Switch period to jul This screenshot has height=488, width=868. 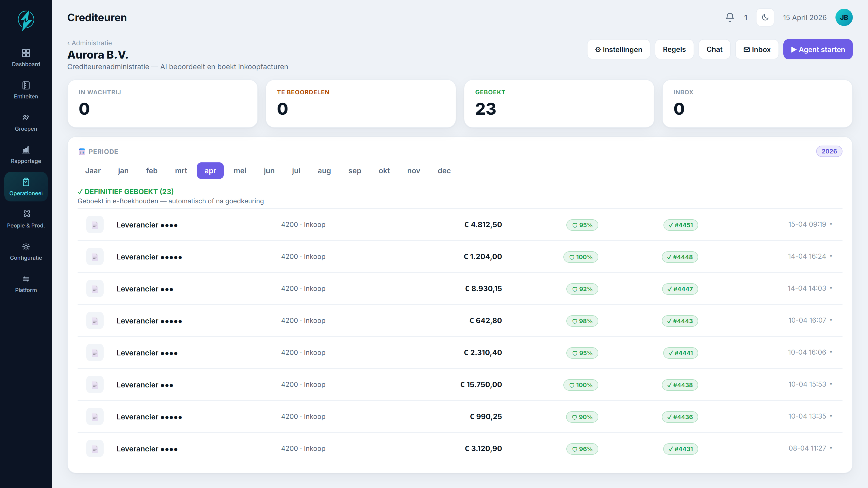(296, 171)
